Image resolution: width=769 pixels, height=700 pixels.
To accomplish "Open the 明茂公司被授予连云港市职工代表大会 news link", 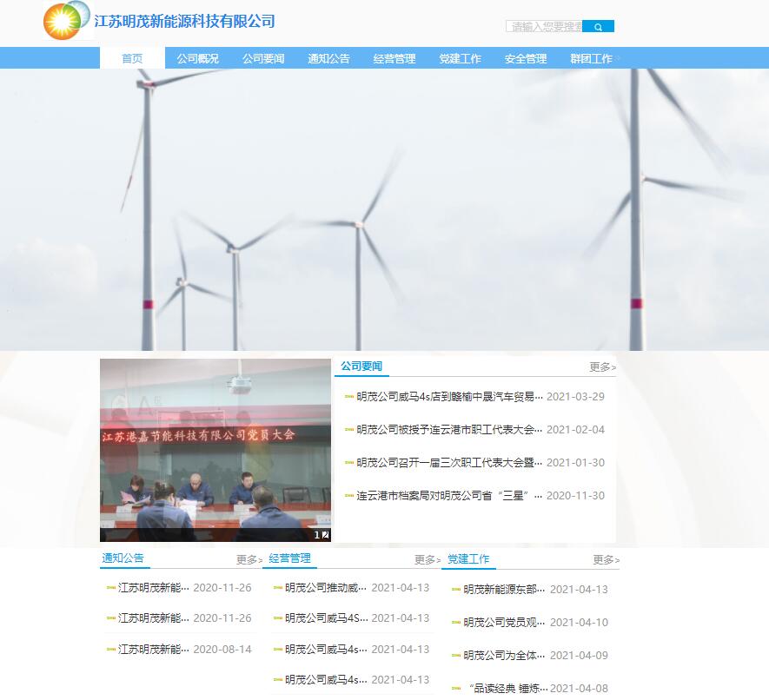I will [x=449, y=430].
